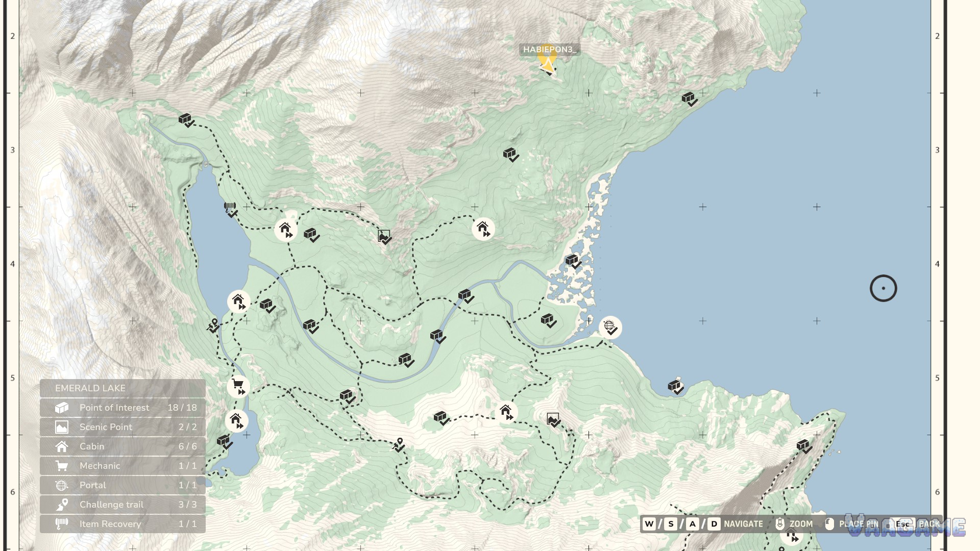This screenshot has width=980, height=551.
Task: Select the Cabin 6/6 legend row
Action: (x=122, y=446)
